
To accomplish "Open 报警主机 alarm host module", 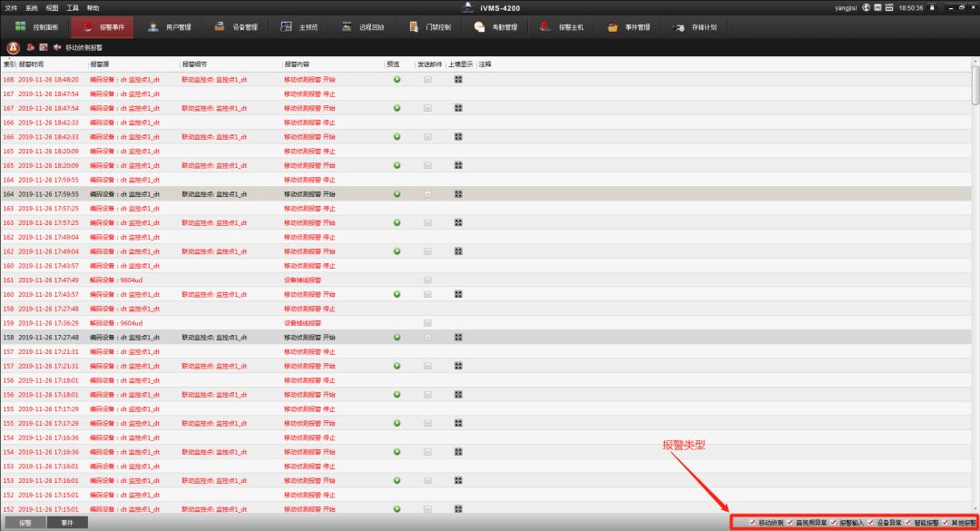I will click(563, 27).
